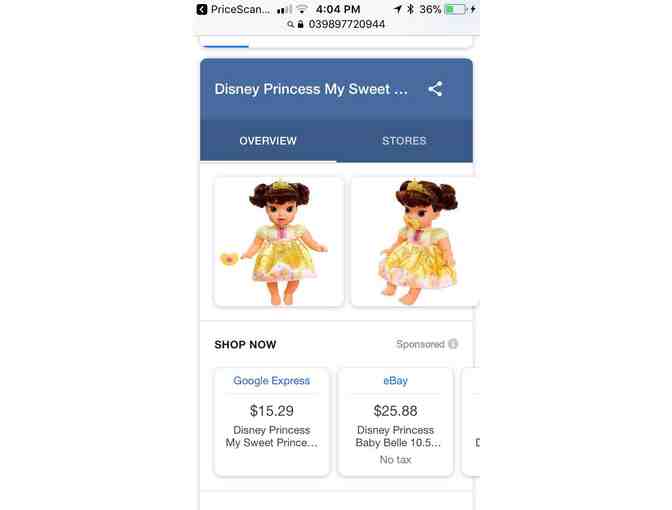Tap the back-to-PriceScan arrow icon

(x=202, y=9)
